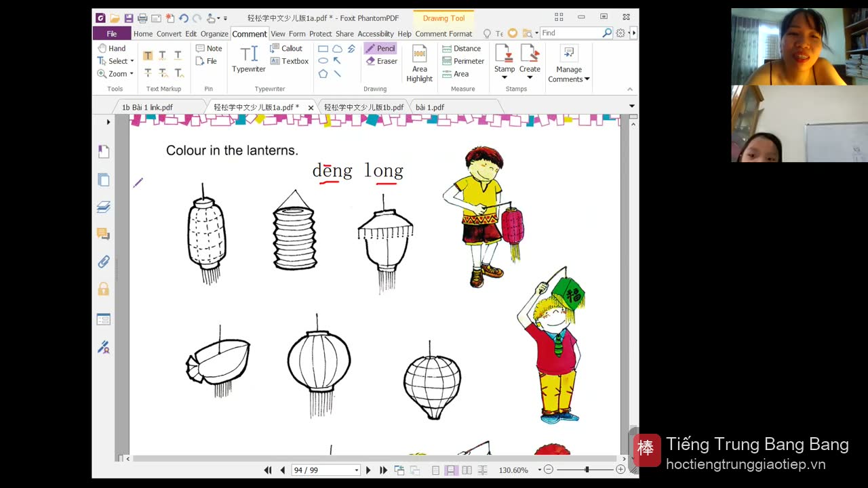
Task: Jump to the last page
Action: (383, 470)
